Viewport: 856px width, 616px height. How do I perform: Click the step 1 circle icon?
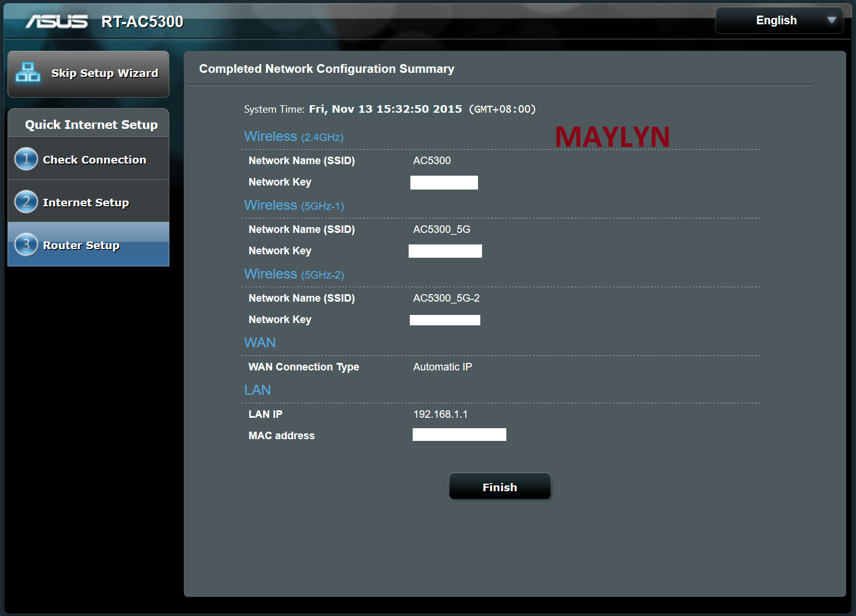pyautogui.click(x=26, y=159)
